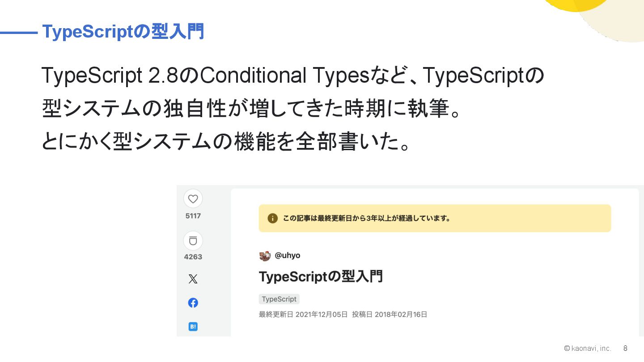Click the line mentioning Conditional Types
644x362 pixels.
(x=292, y=76)
